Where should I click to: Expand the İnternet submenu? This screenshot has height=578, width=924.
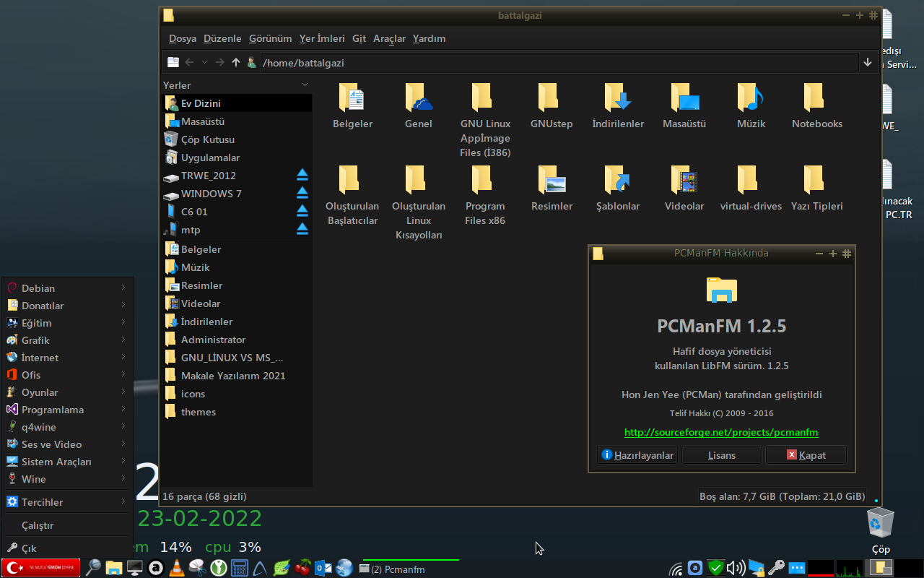click(x=67, y=358)
